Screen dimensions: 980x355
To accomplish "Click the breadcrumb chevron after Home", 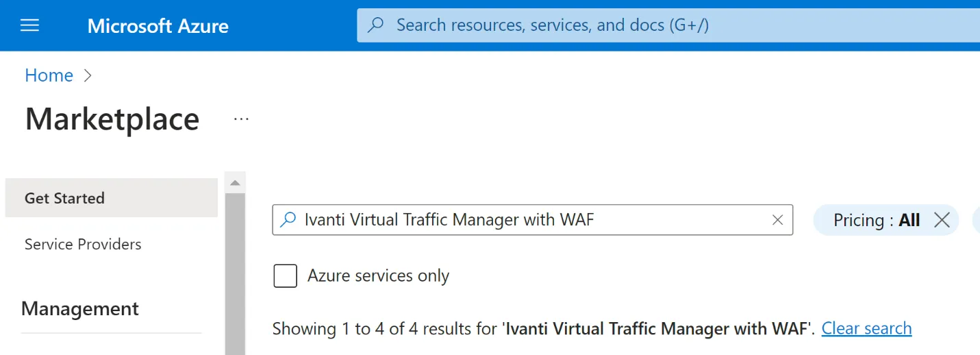I will (87, 75).
